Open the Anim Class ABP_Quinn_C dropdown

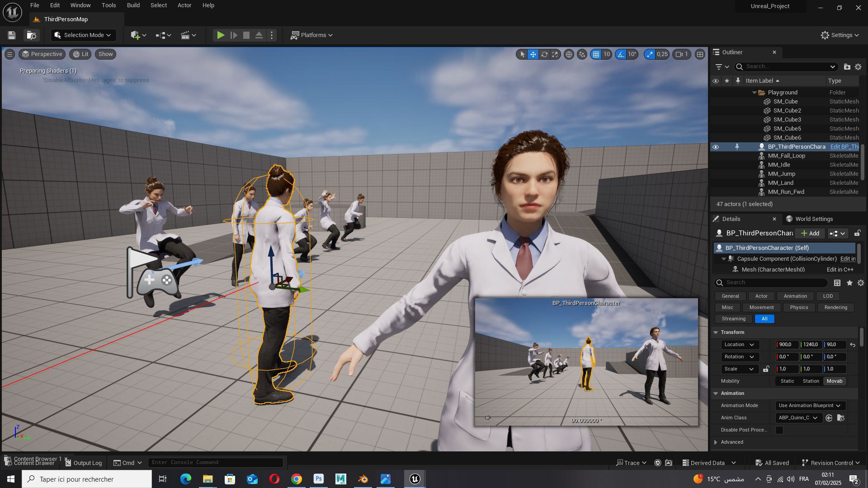[798, 418]
